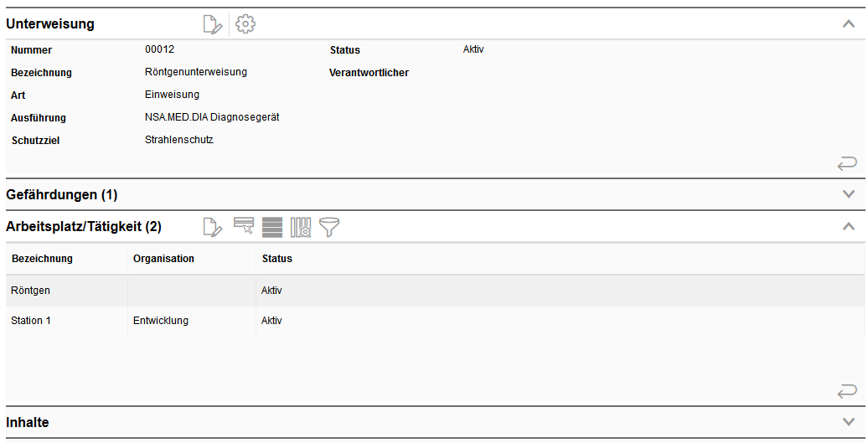Click the Inhalte section title
Image resolution: width=868 pixels, height=443 pixels.
tap(28, 423)
